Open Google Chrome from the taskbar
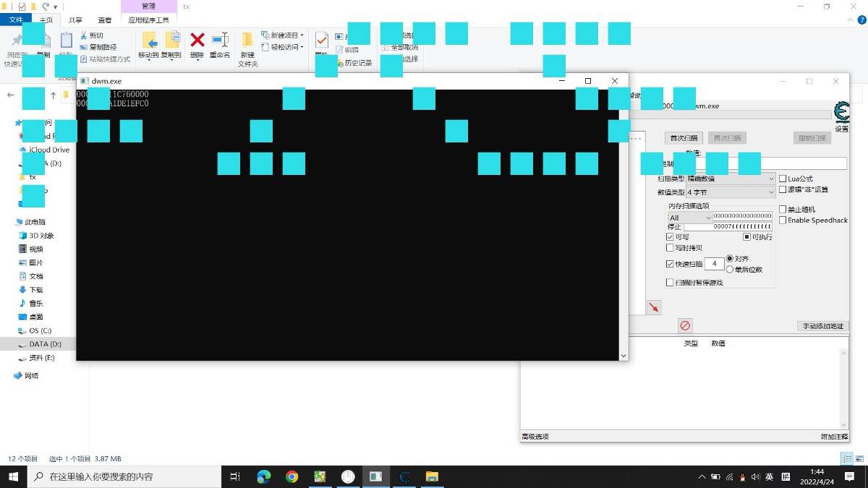Image resolution: width=868 pixels, height=488 pixels. click(x=292, y=476)
